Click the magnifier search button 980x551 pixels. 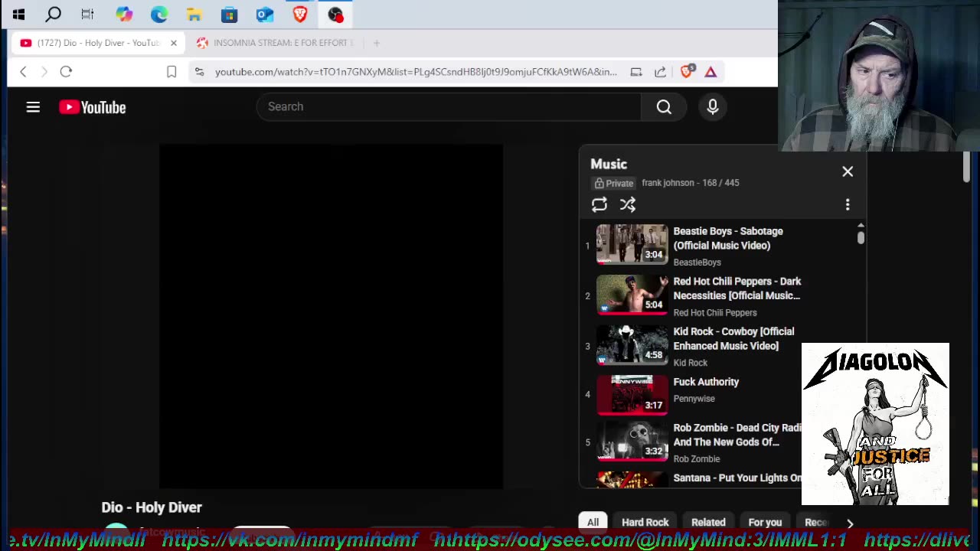pos(664,106)
